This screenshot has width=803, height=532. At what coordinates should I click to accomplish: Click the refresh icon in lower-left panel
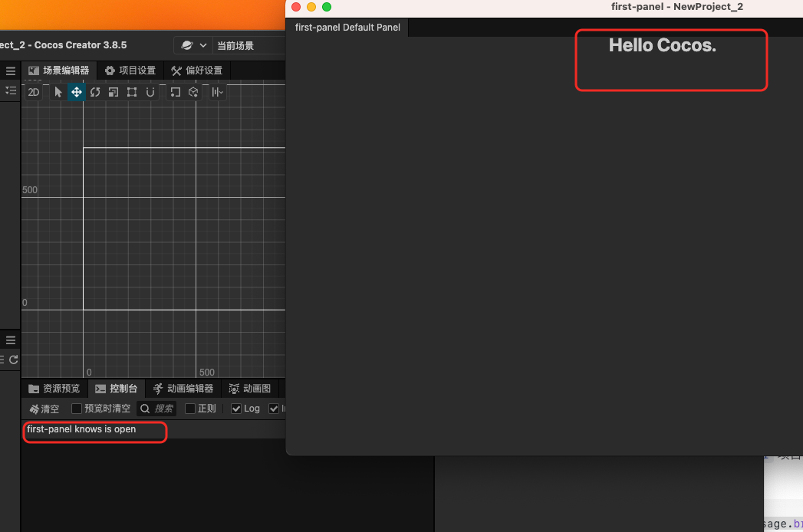pyautogui.click(x=13, y=360)
